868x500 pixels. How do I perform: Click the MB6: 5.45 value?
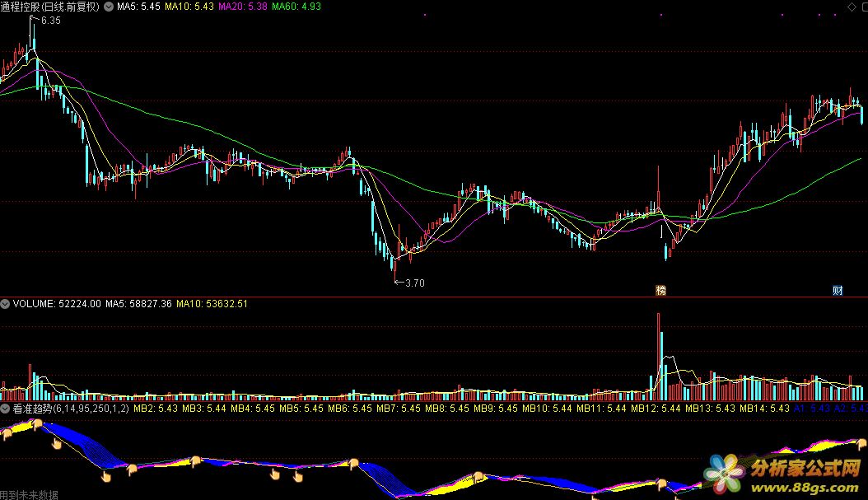(350, 409)
